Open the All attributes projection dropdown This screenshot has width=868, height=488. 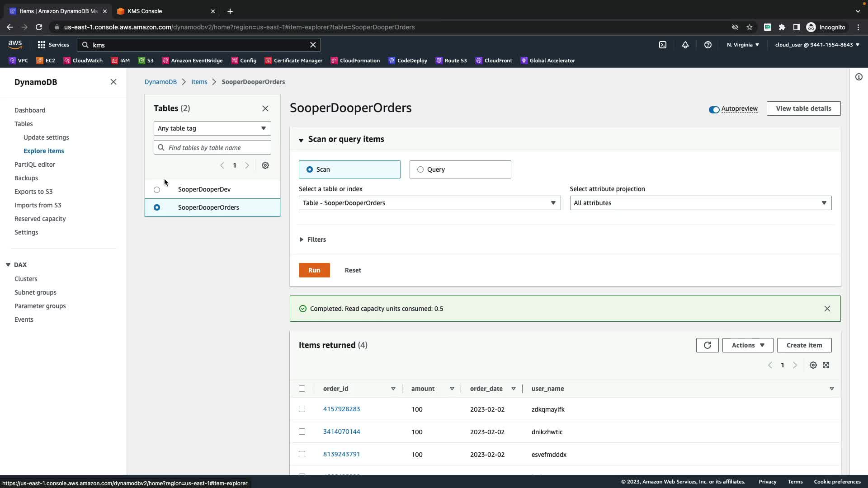click(x=700, y=203)
